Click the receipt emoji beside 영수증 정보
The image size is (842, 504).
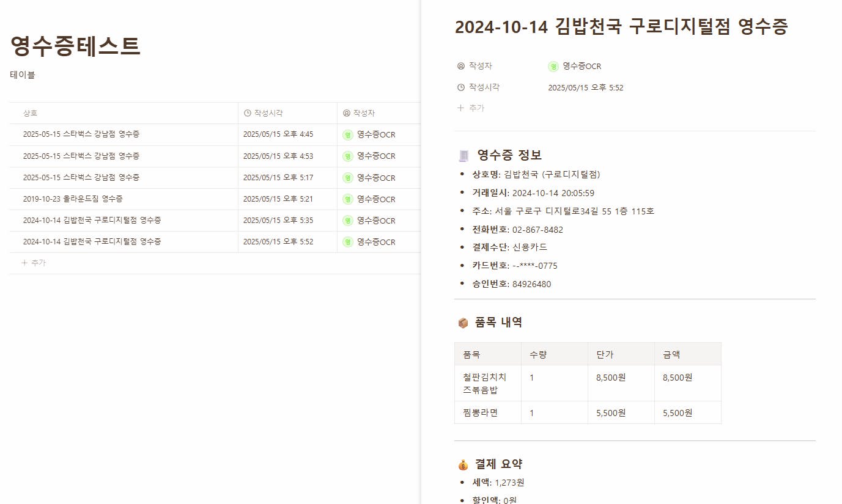[463, 155]
